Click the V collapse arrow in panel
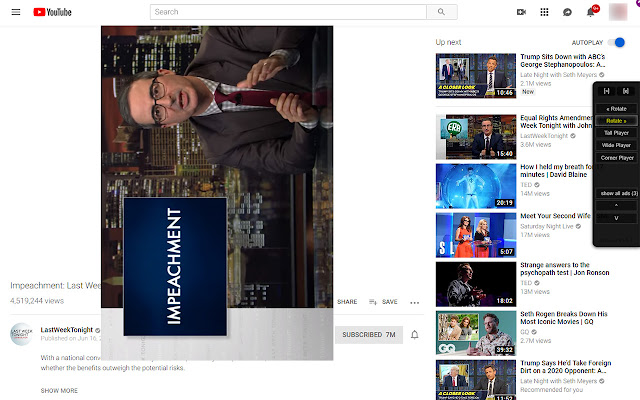640x400 pixels. 616,218
